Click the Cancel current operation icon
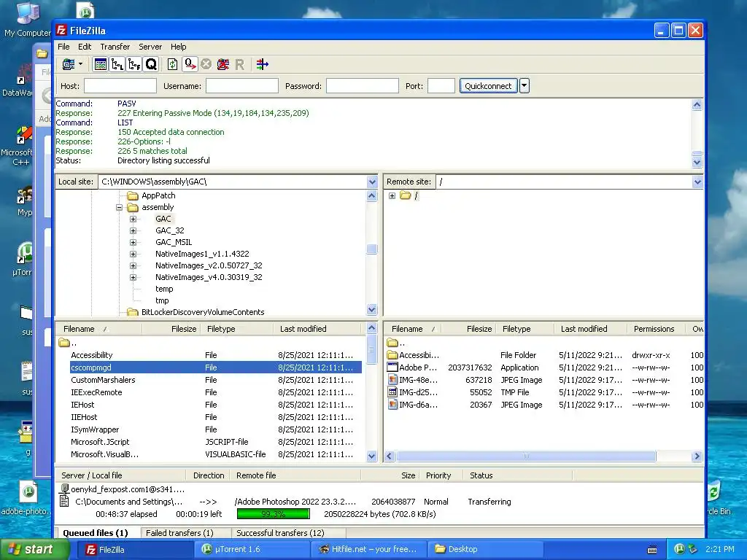Screen dimensions: 747x560 tap(206, 64)
